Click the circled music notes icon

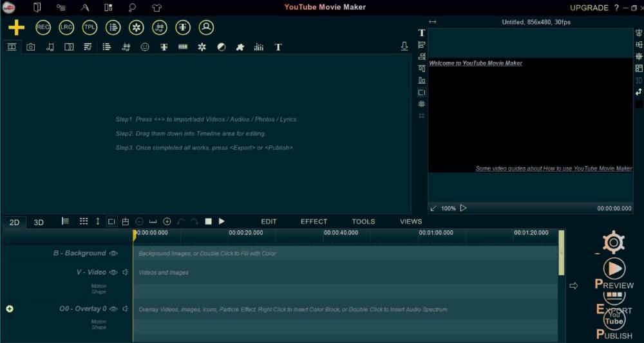(160, 28)
